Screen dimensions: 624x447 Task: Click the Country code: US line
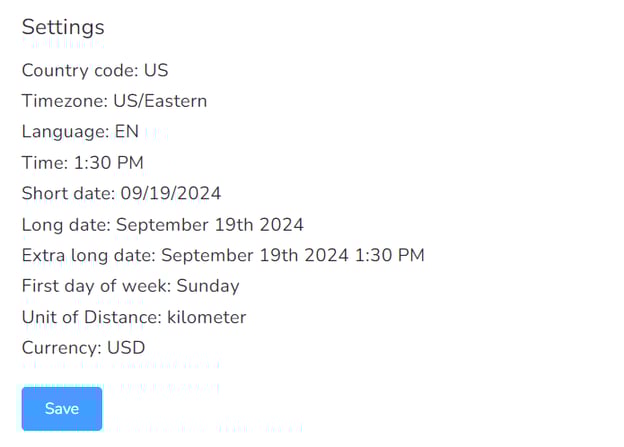point(95,70)
